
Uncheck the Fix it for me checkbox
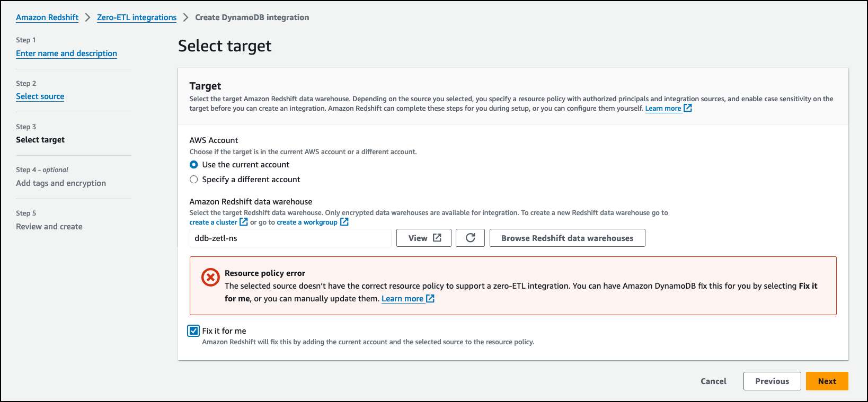coord(194,331)
